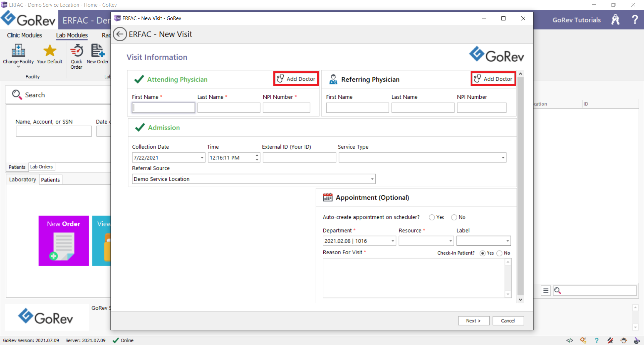Click Add Doctor for Referring Physician
Screen dimensions: 644x345
point(493,79)
